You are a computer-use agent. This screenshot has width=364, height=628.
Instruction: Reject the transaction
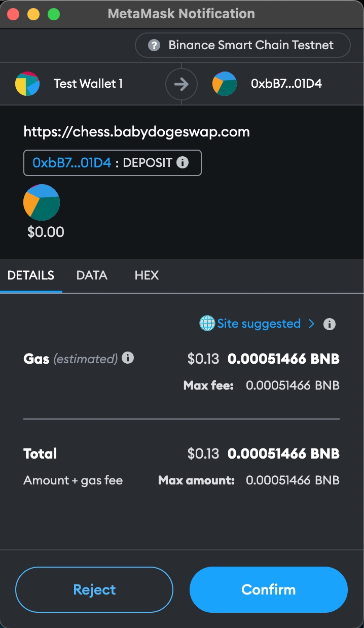point(94,589)
